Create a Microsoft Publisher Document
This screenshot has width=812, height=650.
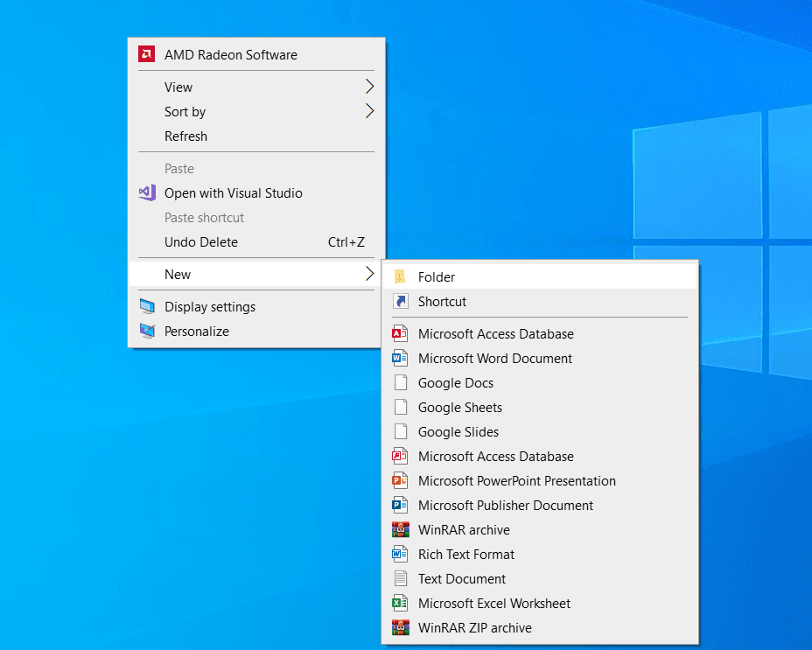point(540,505)
